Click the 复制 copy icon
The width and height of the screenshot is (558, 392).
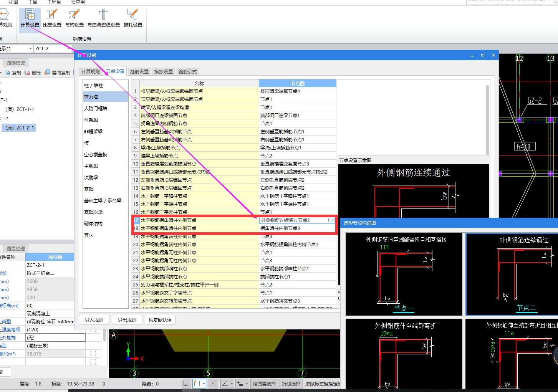[x=7, y=73]
